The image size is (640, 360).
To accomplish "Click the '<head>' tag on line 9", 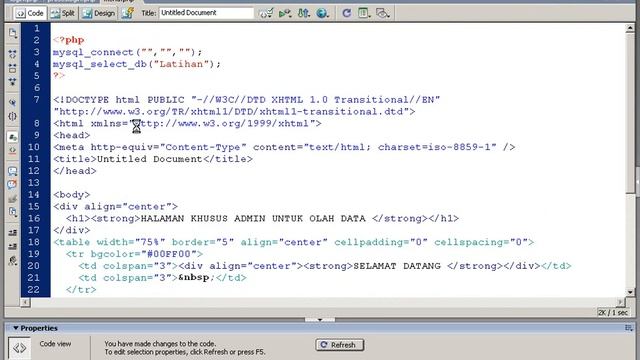I will [x=71, y=135].
